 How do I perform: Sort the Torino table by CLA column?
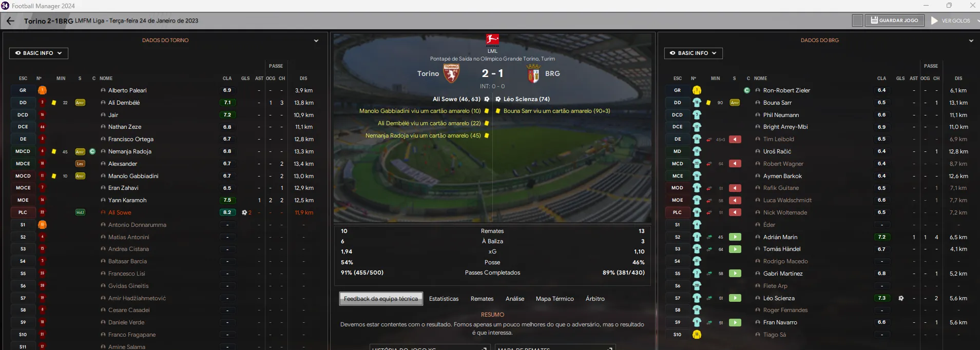tap(227, 79)
